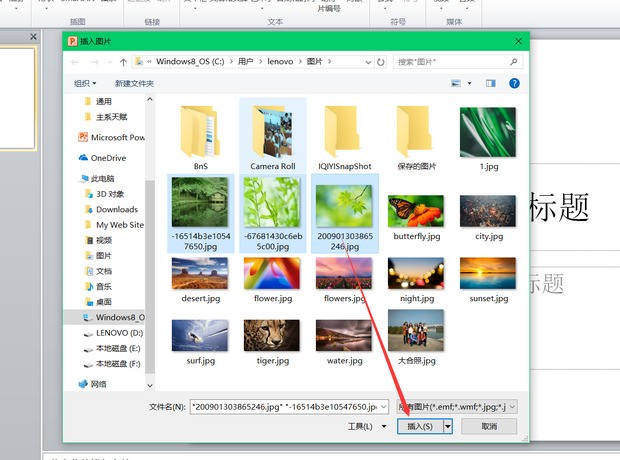Open the IQIYISnapShot folder
This screenshot has height=460, width=620.
345,135
